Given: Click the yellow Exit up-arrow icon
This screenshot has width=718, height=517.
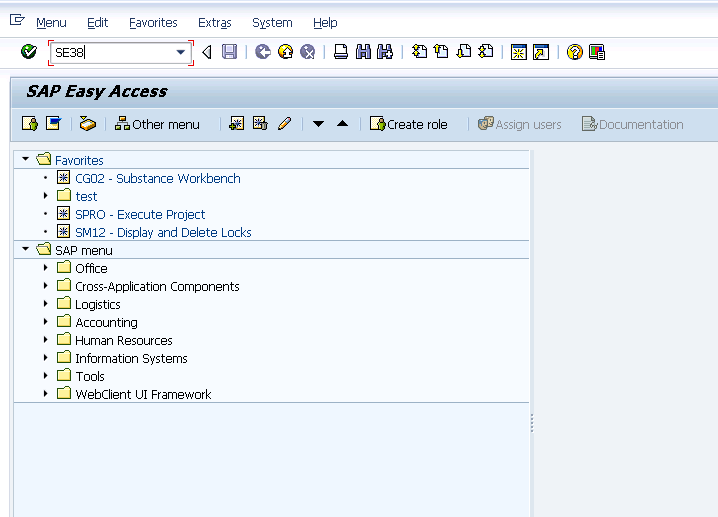Looking at the screenshot, I should click(286, 52).
